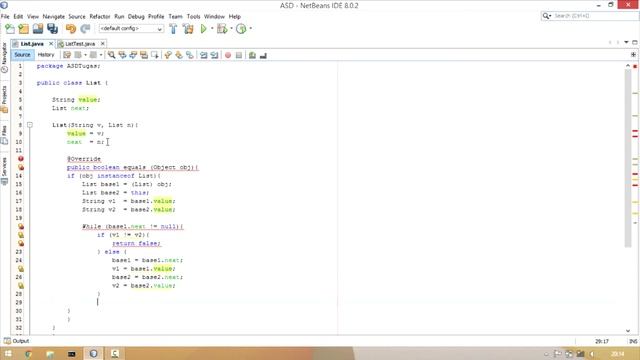
Task: Open the Navigate menu
Action: (x=53, y=16)
